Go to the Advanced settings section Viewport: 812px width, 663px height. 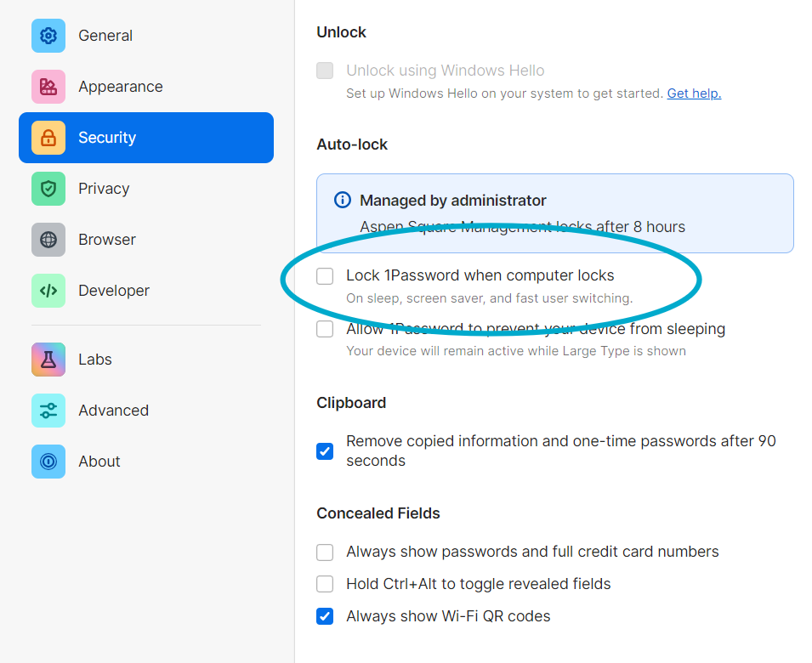(x=113, y=411)
